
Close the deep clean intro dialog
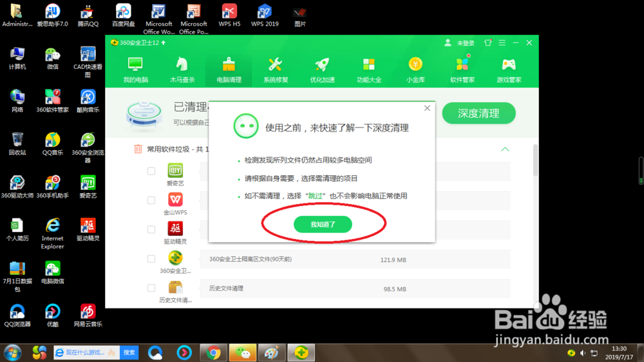[x=427, y=108]
